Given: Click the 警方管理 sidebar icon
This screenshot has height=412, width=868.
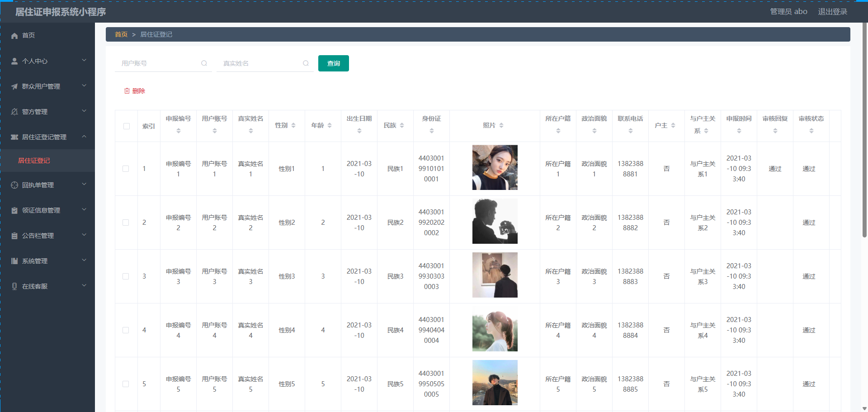Looking at the screenshot, I should 14,112.
